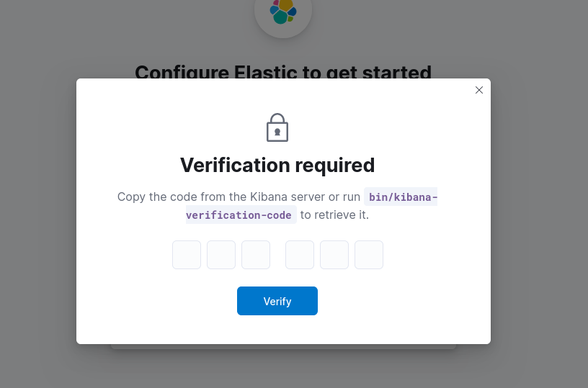Click the 'to retrieve it.' text
The image size is (588, 388).
[x=334, y=215]
